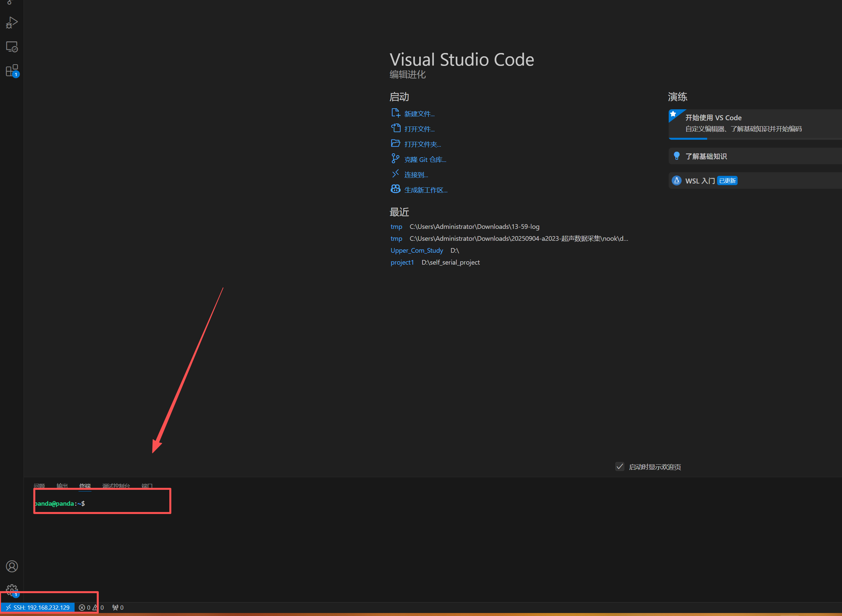Open the Remote Explorer sidebar icon

[x=12, y=47]
